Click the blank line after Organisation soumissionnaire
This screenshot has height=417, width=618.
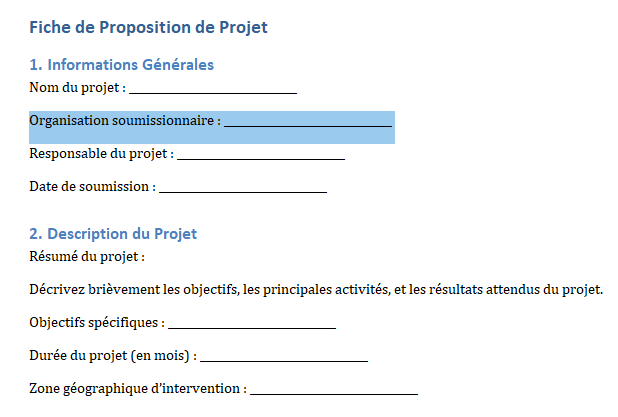pos(307,122)
